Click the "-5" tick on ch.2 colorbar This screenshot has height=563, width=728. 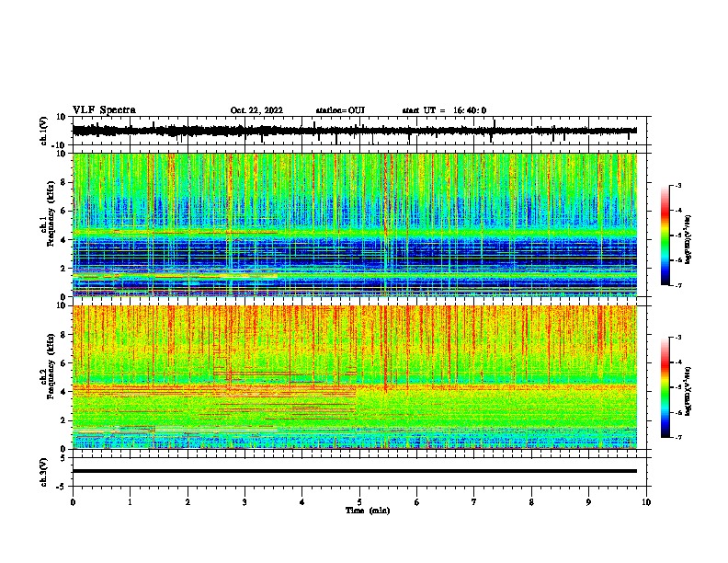pyautogui.click(x=678, y=387)
